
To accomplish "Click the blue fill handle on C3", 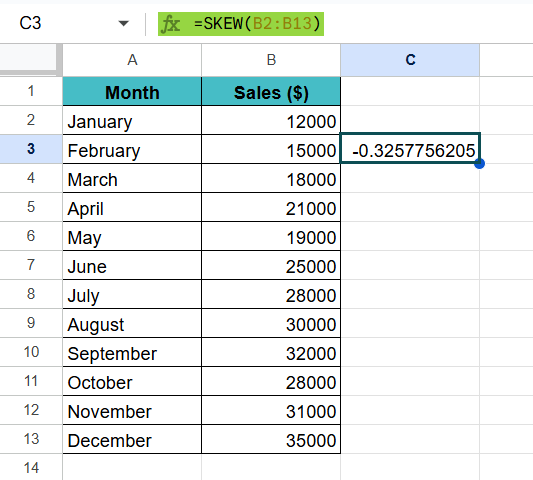I will 479,164.
